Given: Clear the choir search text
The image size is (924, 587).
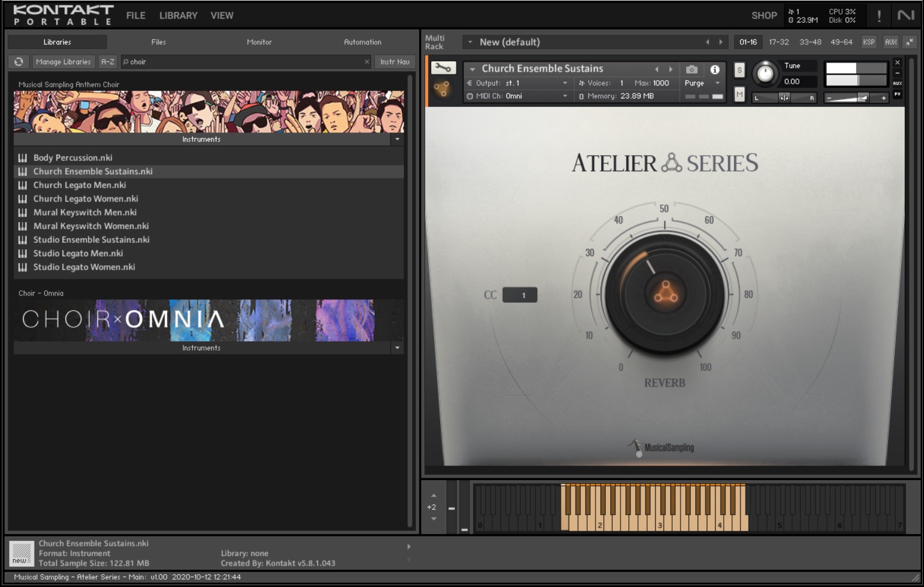Looking at the screenshot, I should 367,62.
